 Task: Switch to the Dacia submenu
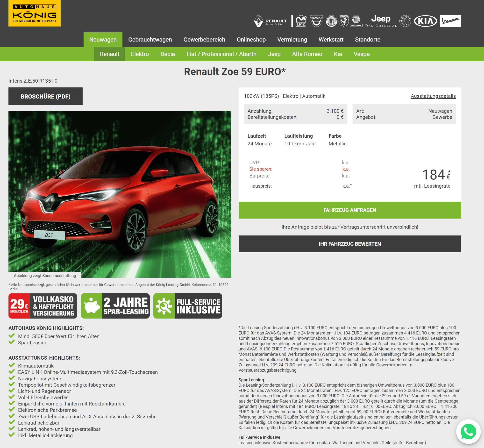click(x=168, y=54)
